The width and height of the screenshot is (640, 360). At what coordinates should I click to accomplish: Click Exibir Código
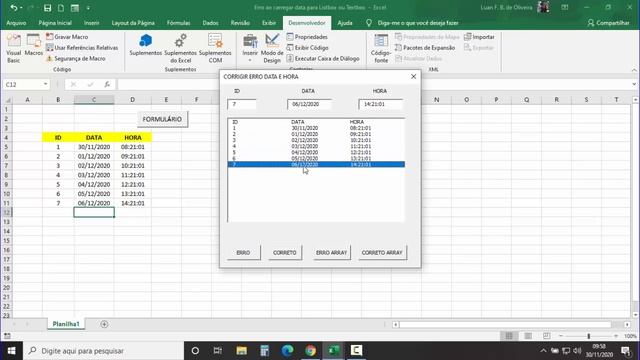click(x=307, y=48)
